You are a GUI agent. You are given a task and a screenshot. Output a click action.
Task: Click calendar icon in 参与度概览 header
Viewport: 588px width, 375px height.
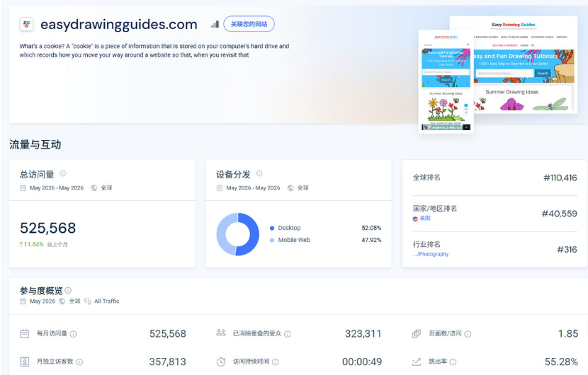pos(23,301)
